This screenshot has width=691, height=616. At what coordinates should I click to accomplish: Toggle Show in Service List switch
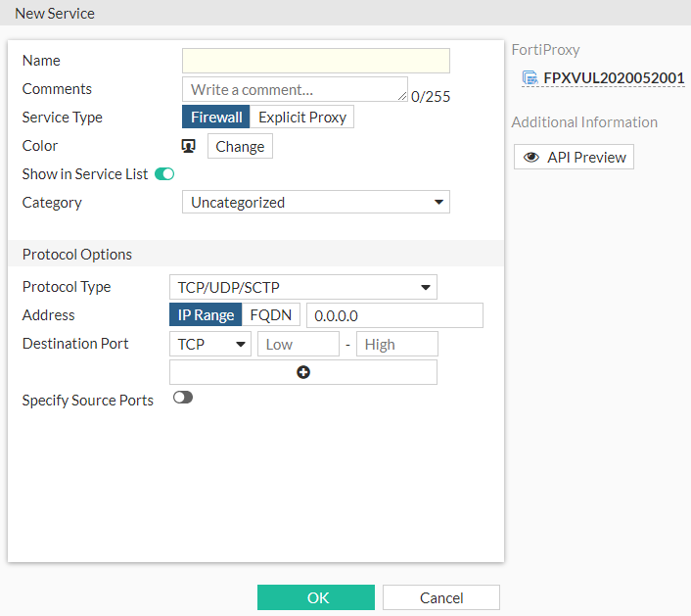164,174
